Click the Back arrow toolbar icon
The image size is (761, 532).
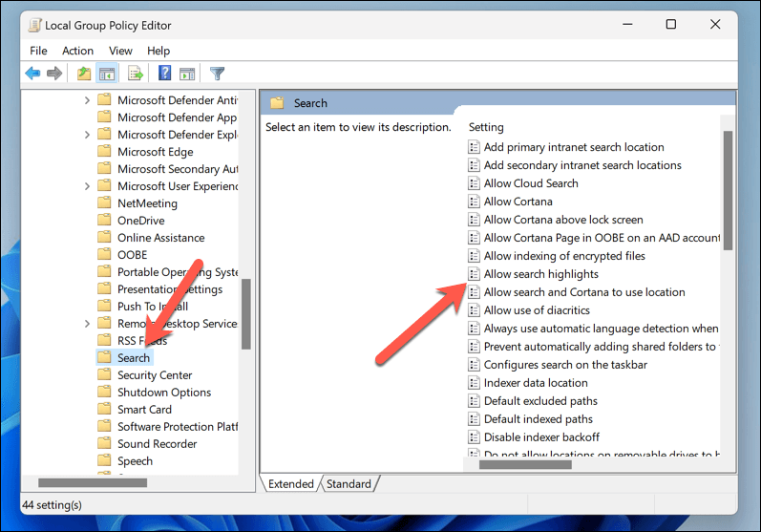(x=32, y=74)
